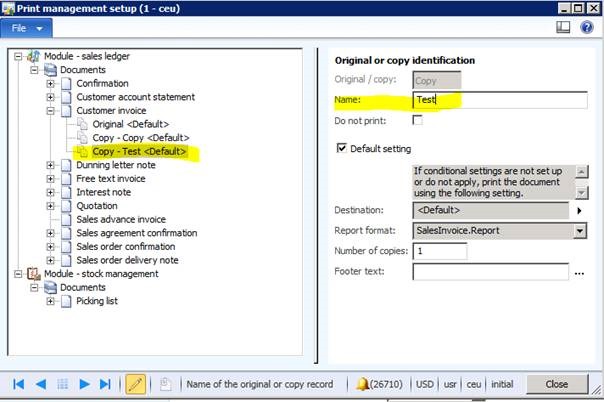Go to first record navigation arrow
This screenshot has height=402, width=604.
coord(19,383)
